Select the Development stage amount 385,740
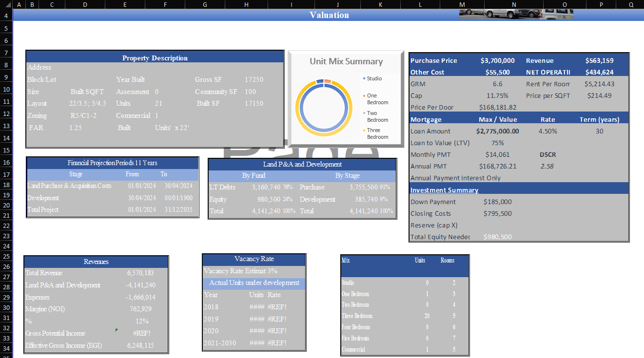The height and width of the screenshot is (358, 644). click(366, 199)
